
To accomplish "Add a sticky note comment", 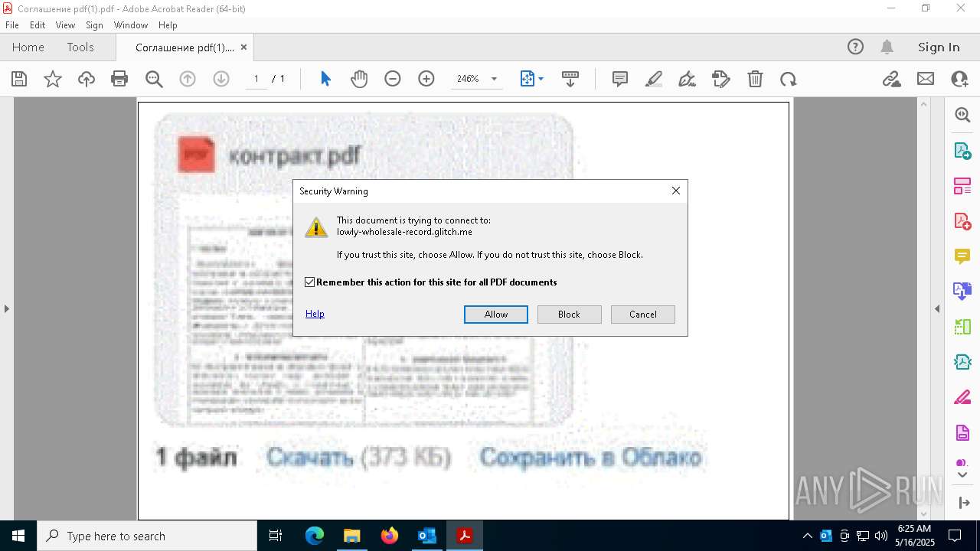I will (620, 79).
